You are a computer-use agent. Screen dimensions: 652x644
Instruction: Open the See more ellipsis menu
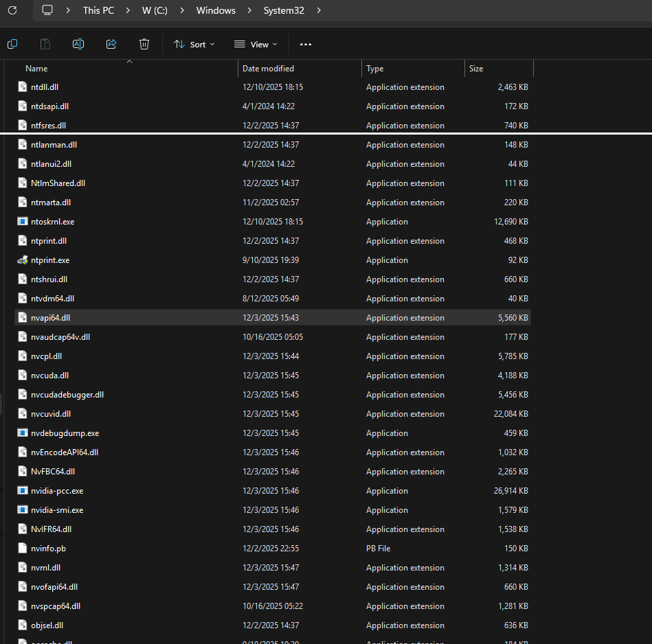306,45
